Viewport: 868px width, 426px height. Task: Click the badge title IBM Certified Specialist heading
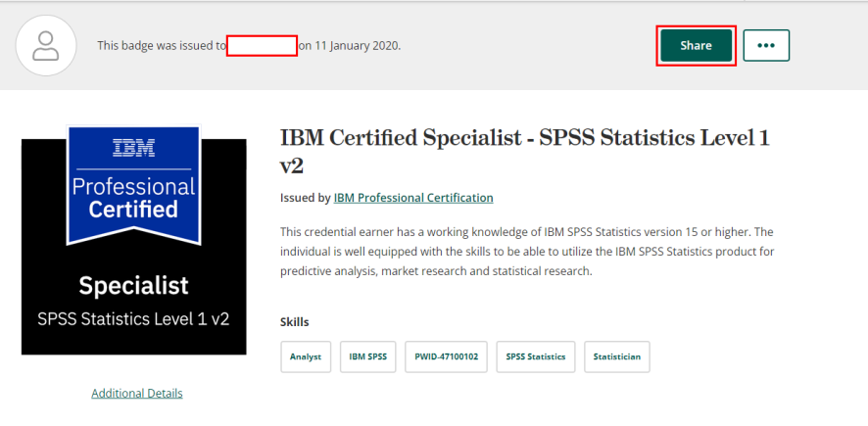pos(525,151)
